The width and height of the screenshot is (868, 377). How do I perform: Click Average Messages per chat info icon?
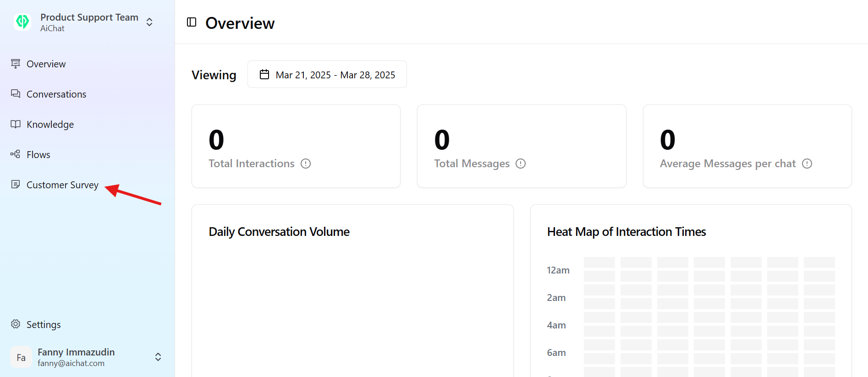click(807, 164)
